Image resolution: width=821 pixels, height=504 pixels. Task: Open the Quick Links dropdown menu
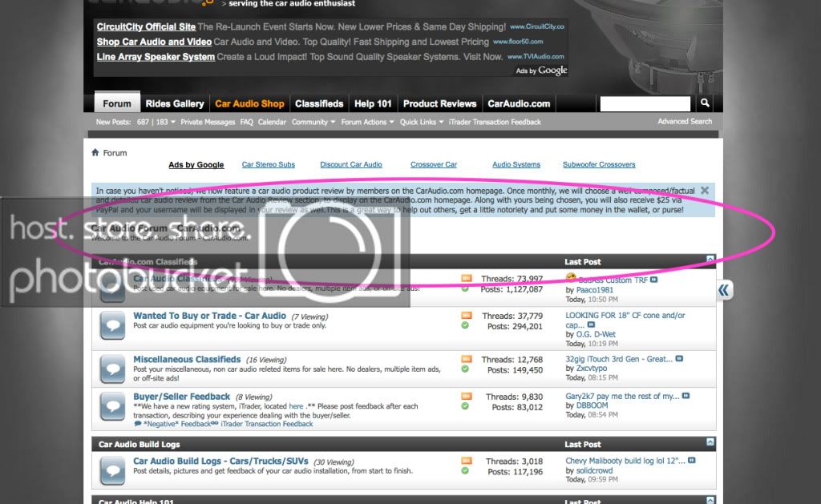[x=422, y=122]
